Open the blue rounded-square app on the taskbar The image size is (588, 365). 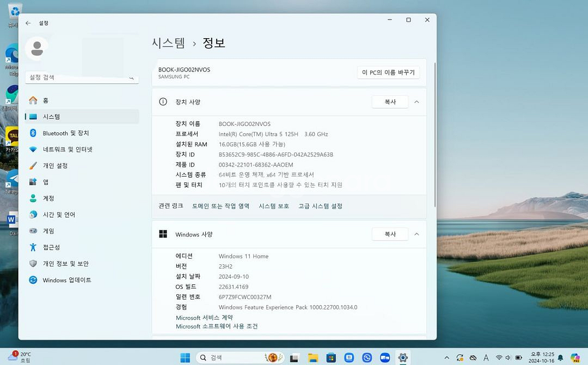[x=349, y=358]
